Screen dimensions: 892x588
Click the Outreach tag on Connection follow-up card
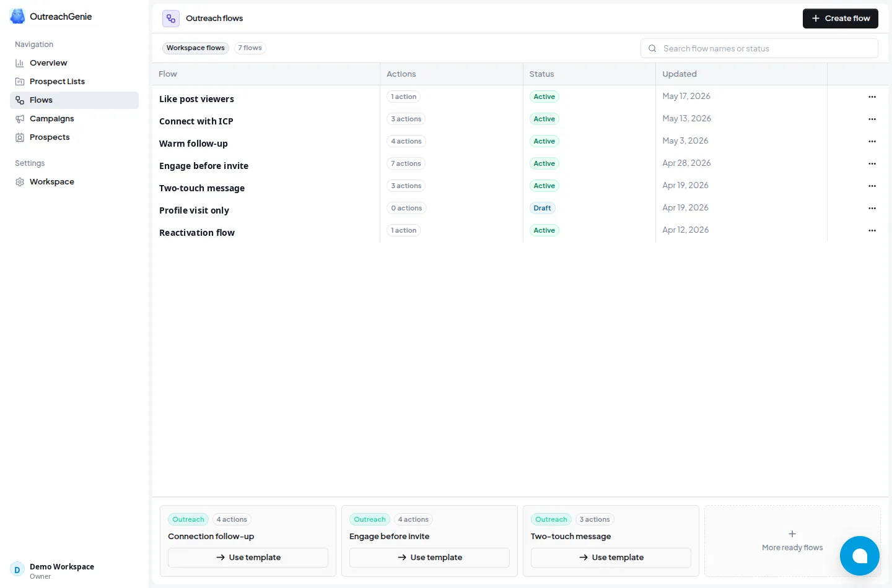pyautogui.click(x=188, y=520)
